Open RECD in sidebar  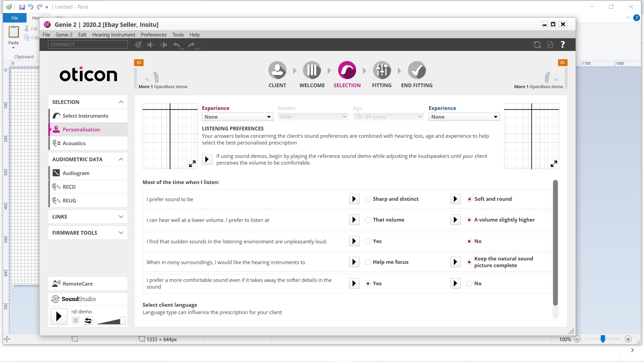88,187
